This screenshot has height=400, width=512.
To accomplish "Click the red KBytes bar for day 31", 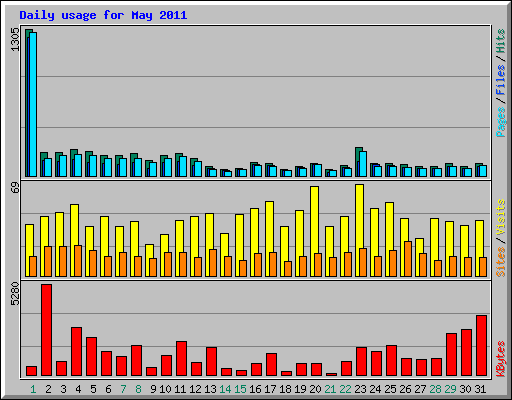I will [x=482, y=346].
